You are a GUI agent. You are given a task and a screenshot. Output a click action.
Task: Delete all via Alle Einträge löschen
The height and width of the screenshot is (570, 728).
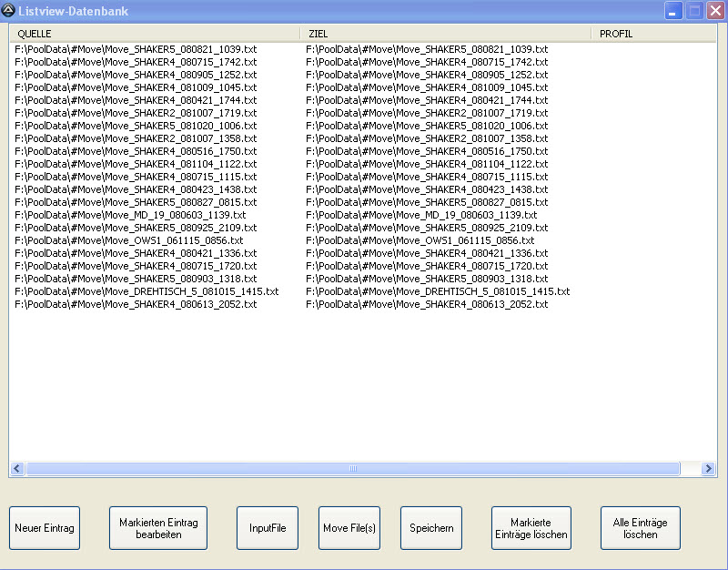[x=641, y=528]
